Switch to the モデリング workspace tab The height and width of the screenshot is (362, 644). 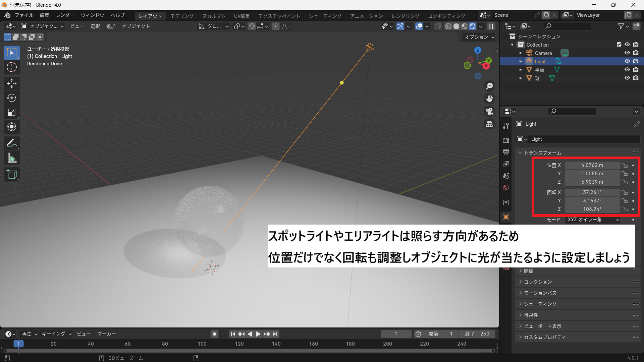pos(182,16)
